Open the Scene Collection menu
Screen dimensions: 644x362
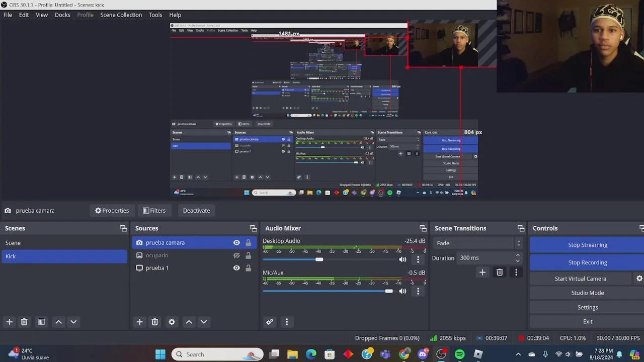pyautogui.click(x=121, y=15)
